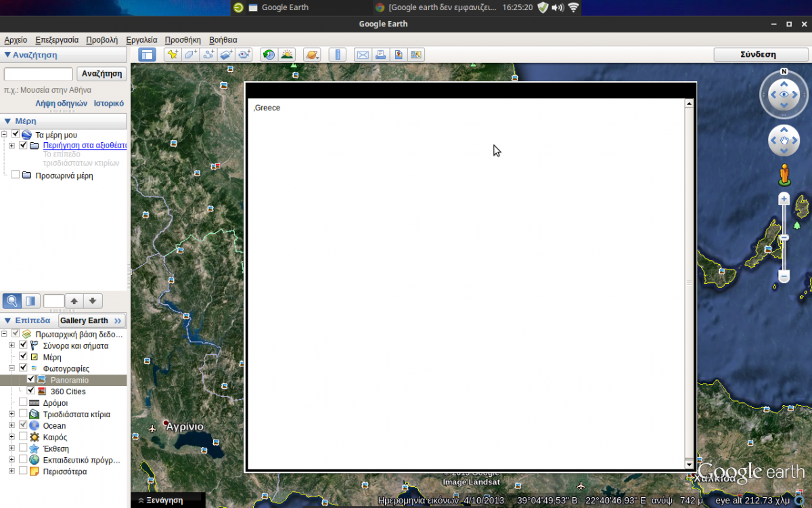Open the planet switcher (Saturn icon)

click(x=312, y=55)
